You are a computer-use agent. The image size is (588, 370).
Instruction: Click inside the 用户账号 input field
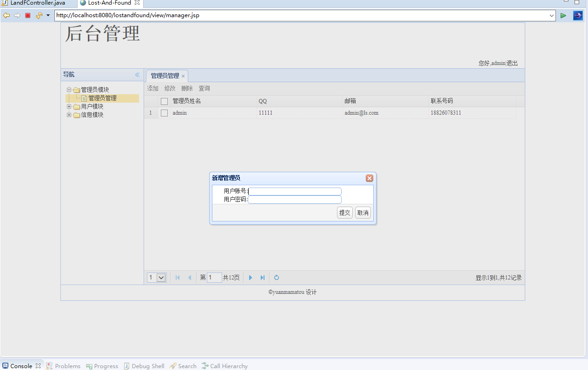pos(294,191)
